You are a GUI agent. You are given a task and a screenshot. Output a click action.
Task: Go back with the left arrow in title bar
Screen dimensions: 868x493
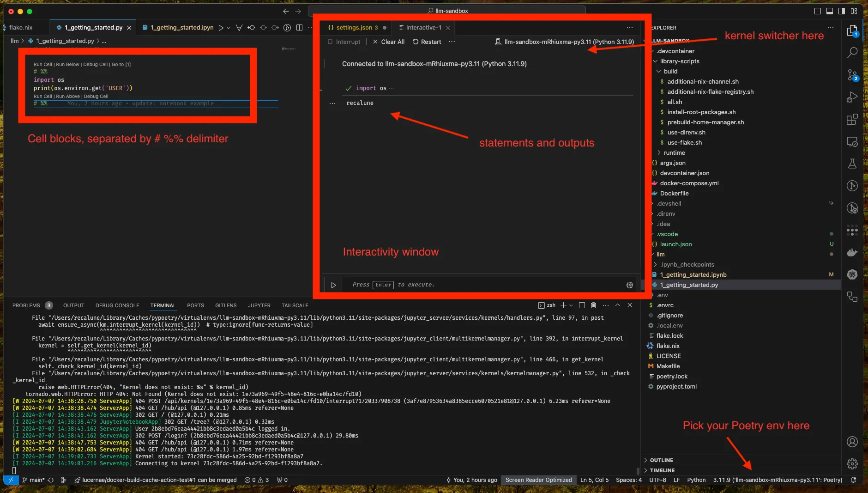coord(286,11)
